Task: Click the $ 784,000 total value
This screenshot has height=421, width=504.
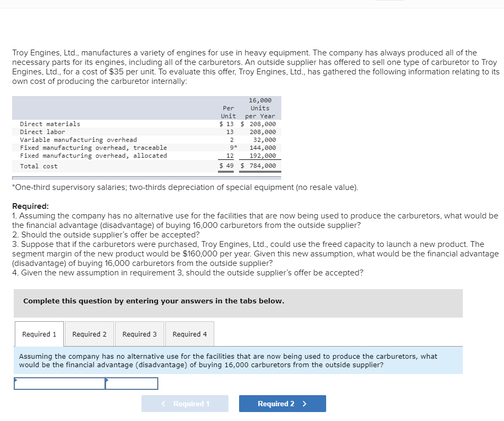Action: pos(258,166)
